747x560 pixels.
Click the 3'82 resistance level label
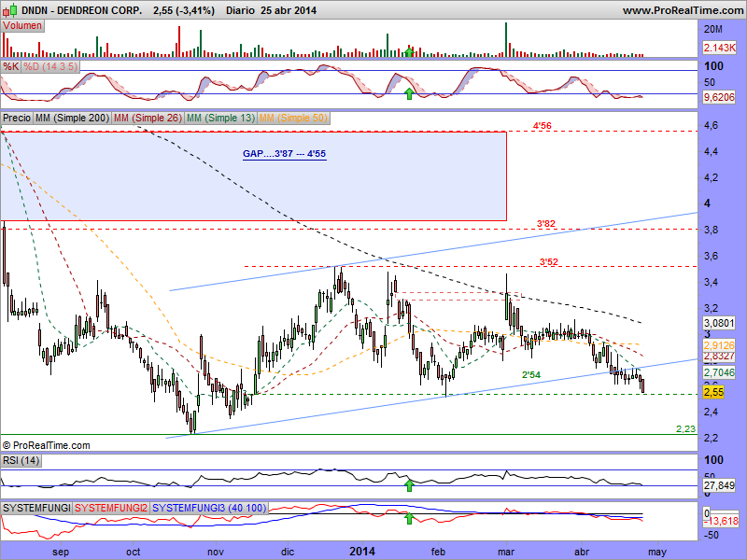point(546,223)
